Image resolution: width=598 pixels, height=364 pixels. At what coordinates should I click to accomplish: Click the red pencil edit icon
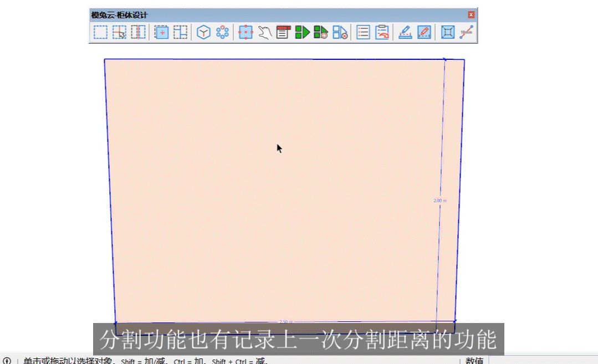tap(425, 32)
